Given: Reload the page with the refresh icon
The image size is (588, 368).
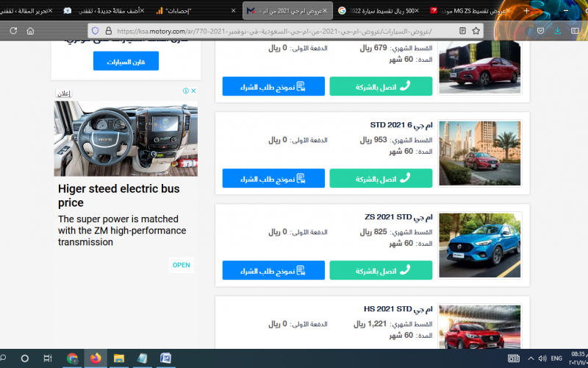Looking at the screenshot, I should pos(13,31).
